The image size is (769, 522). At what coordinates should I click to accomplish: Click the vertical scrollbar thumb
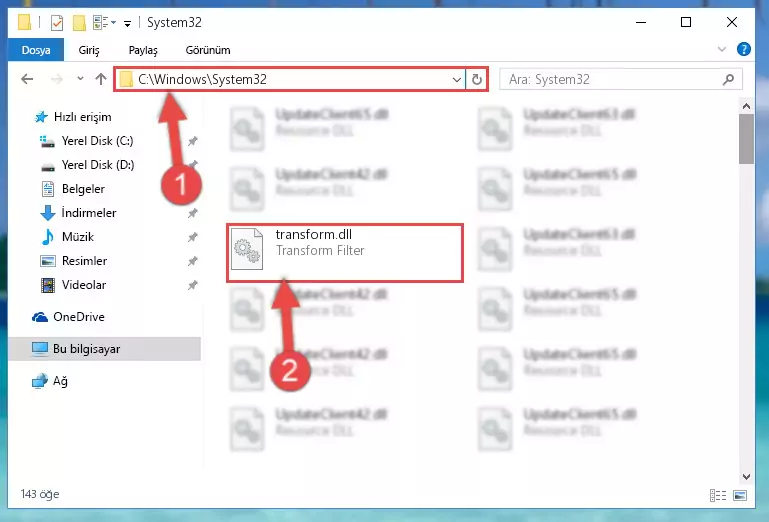(x=746, y=139)
